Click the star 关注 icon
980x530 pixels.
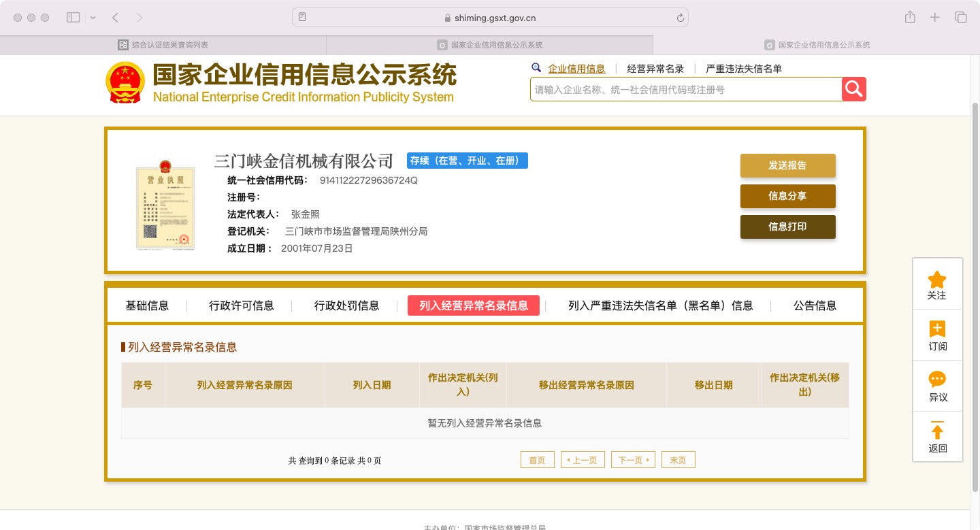(x=937, y=280)
